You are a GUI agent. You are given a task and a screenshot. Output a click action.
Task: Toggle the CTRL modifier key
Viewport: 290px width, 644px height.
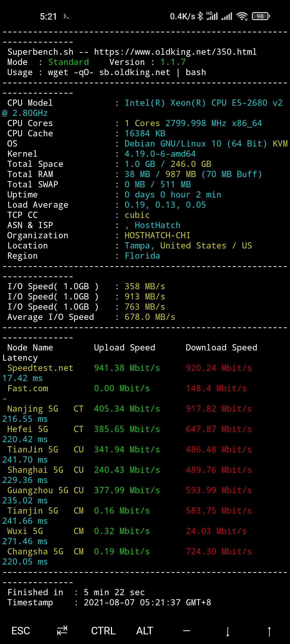click(x=103, y=631)
